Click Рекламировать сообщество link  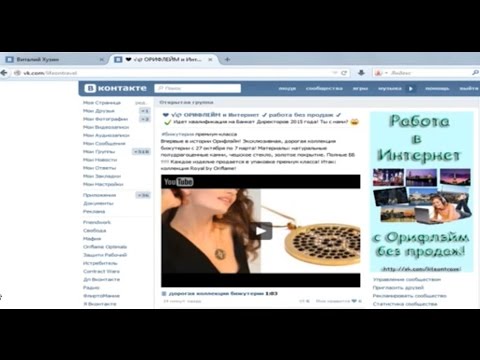[409, 296]
